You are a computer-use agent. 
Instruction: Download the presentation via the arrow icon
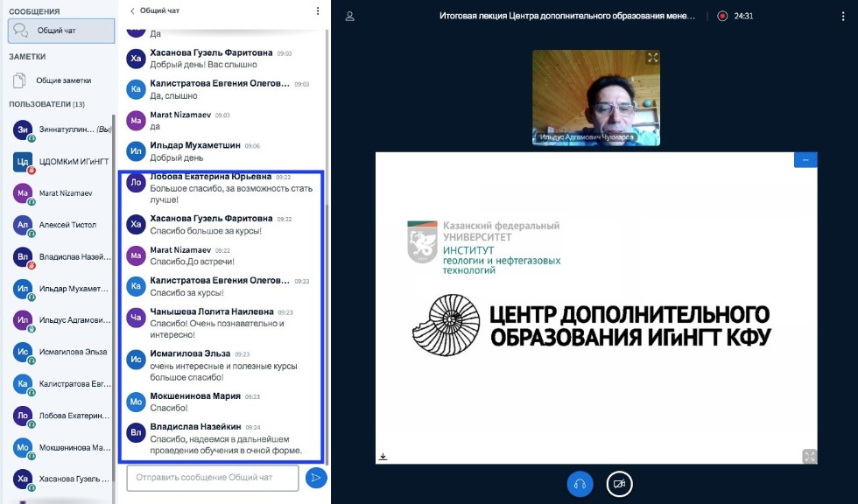click(x=382, y=456)
